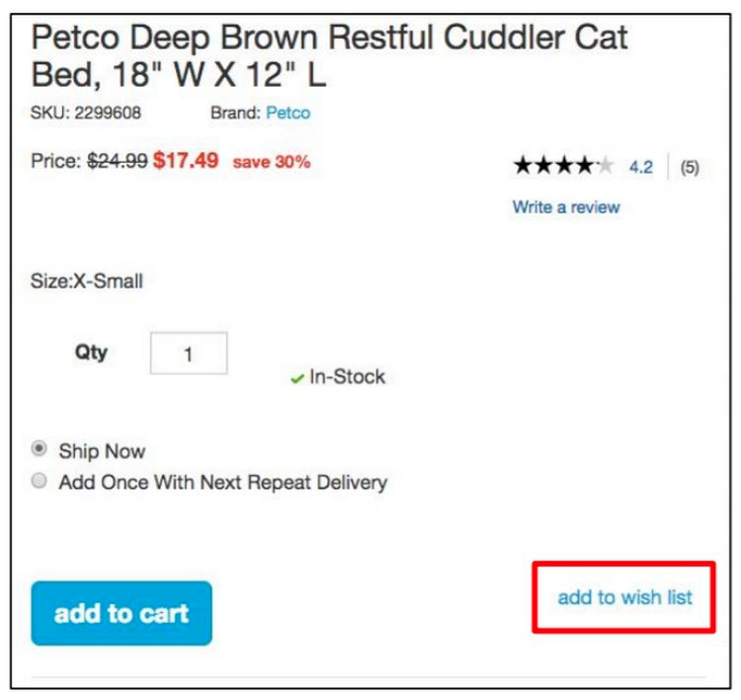The height and width of the screenshot is (700, 741).
Task: Click the save 30% discount text
Action: pyautogui.click(x=272, y=162)
